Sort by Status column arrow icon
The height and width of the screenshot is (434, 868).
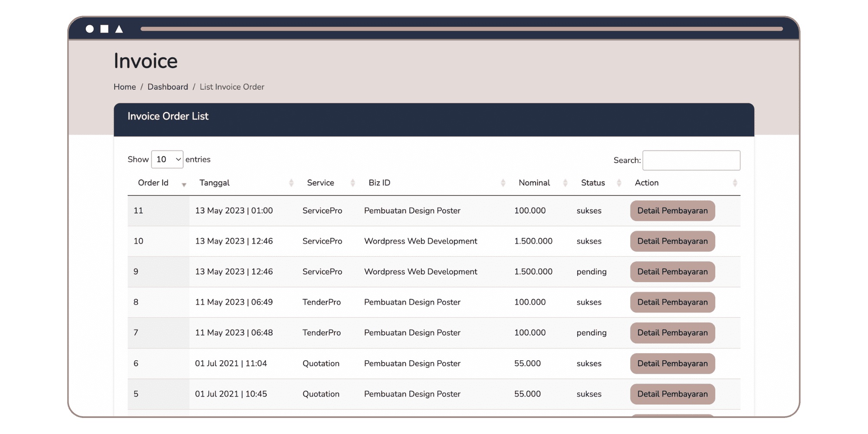coord(619,183)
